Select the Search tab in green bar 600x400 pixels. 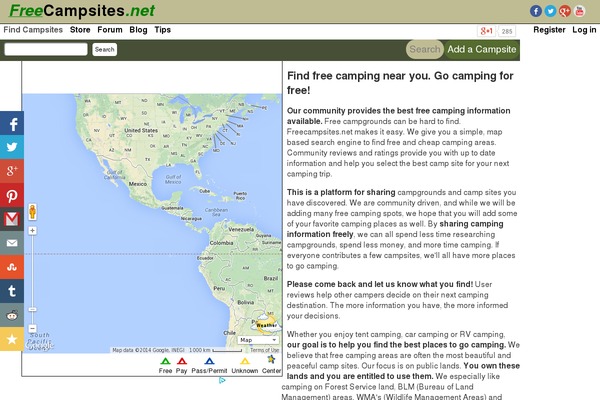pyautogui.click(x=425, y=49)
